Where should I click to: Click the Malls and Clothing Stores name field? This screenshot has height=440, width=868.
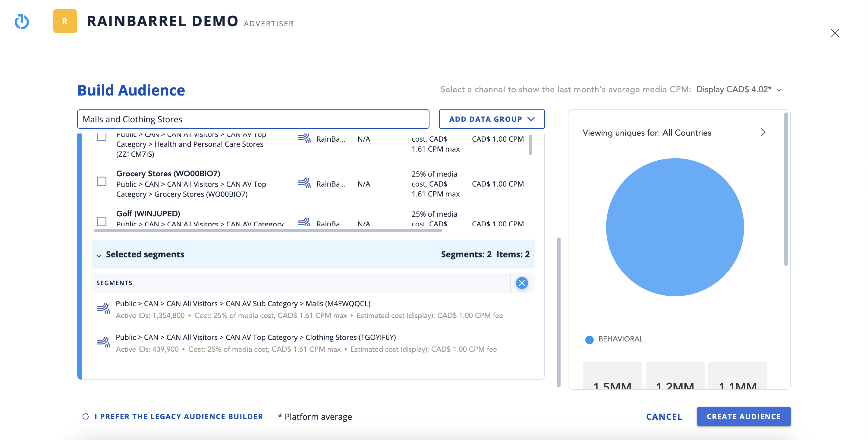pyautogui.click(x=253, y=119)
